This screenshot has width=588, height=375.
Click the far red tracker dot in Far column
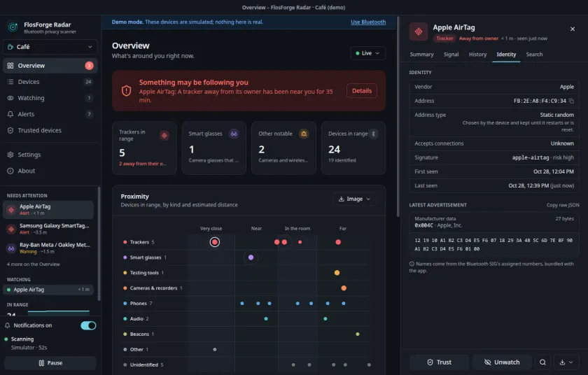(x=338, y=242)
